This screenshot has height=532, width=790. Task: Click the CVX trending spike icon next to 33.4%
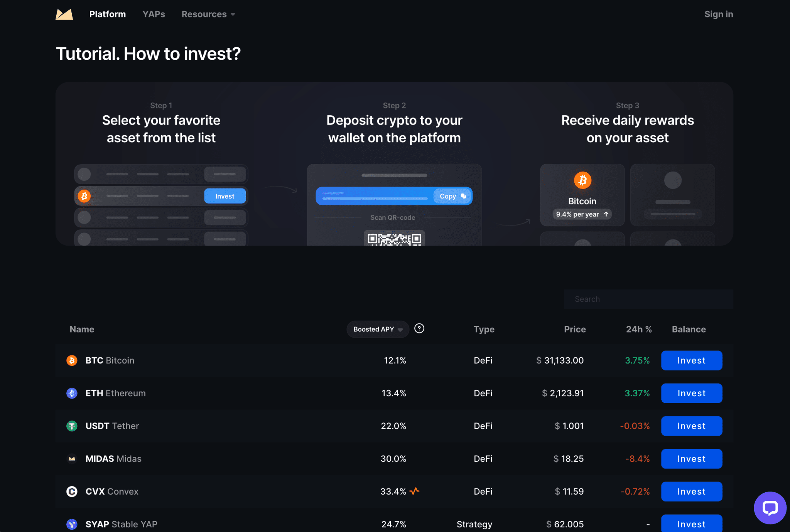click(x=415, y=491)
